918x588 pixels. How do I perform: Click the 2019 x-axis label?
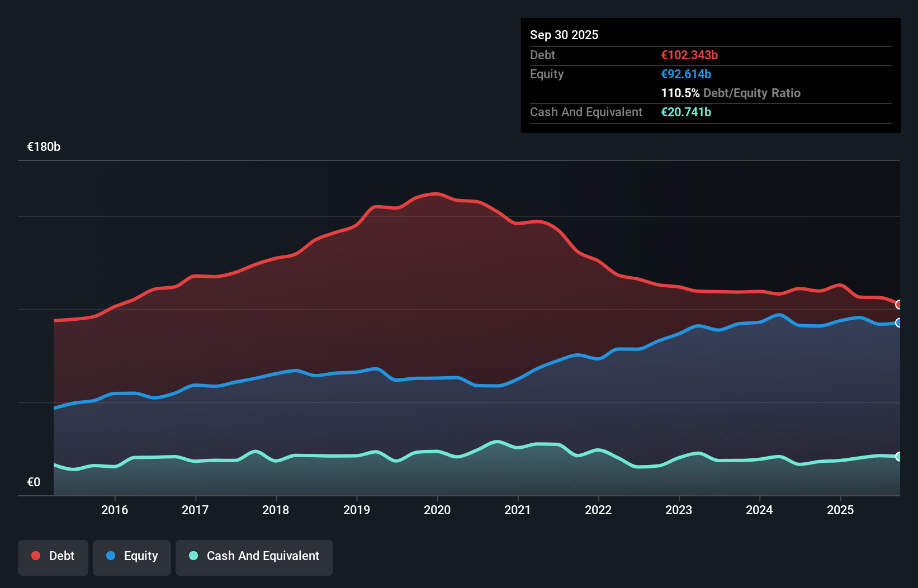(x=357, y=510)
